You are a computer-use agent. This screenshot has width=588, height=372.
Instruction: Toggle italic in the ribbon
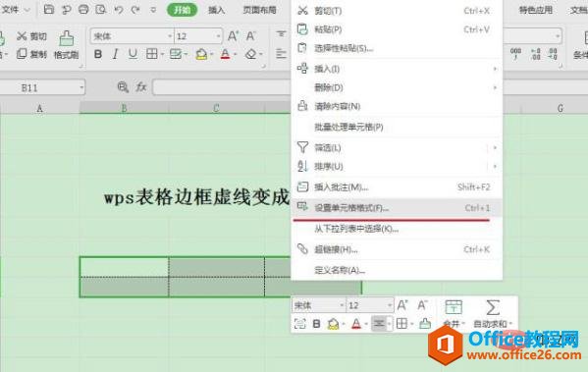(x=115, y=54)
